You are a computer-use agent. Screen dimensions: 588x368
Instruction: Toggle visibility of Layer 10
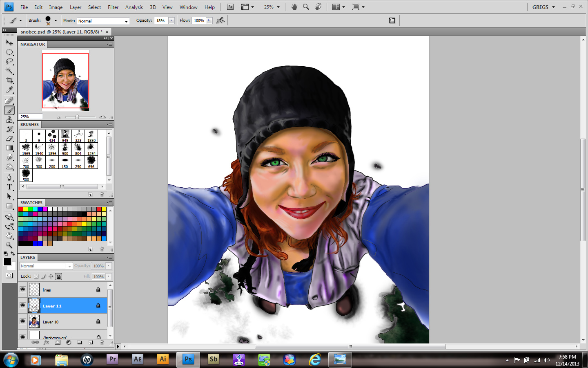point(22,321)
